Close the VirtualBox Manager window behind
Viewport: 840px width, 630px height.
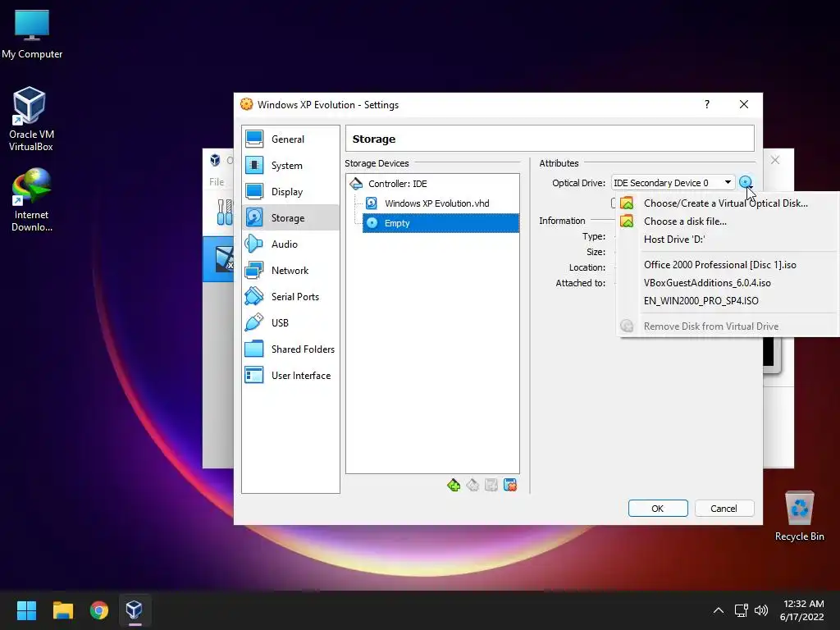775,160
